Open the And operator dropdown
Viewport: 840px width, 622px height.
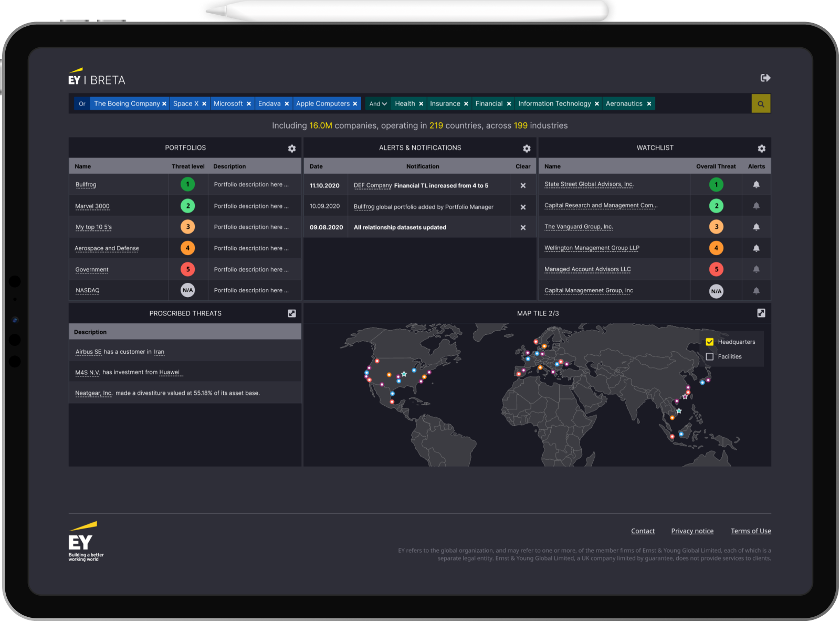pos(377,104)
